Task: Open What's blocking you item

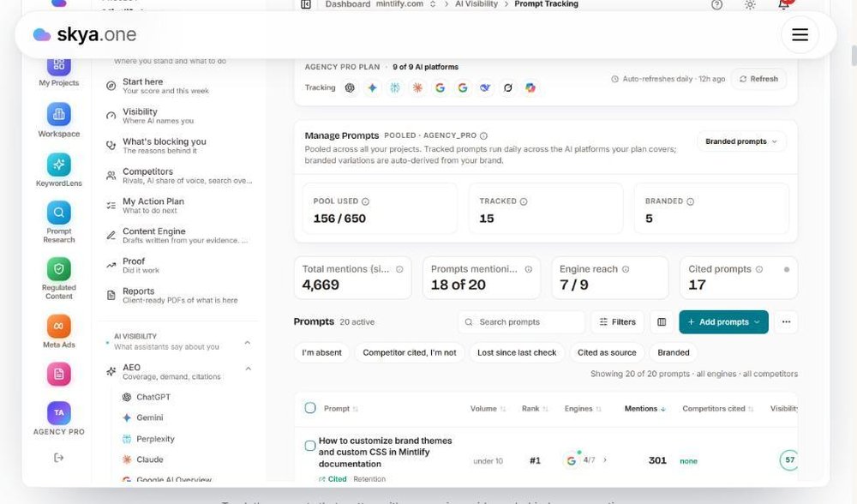Action: [x=180, y=146]
